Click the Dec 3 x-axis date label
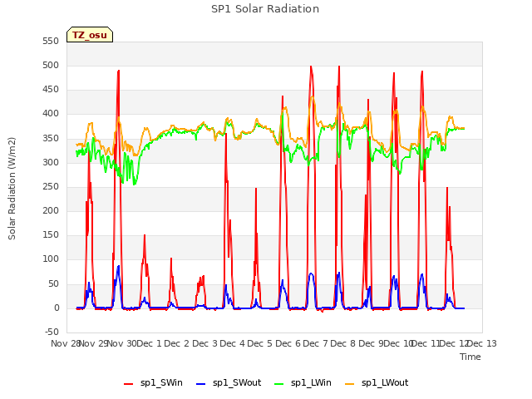Screen dimensions: 532x399 pyautogui.click(x=205, y=343)
